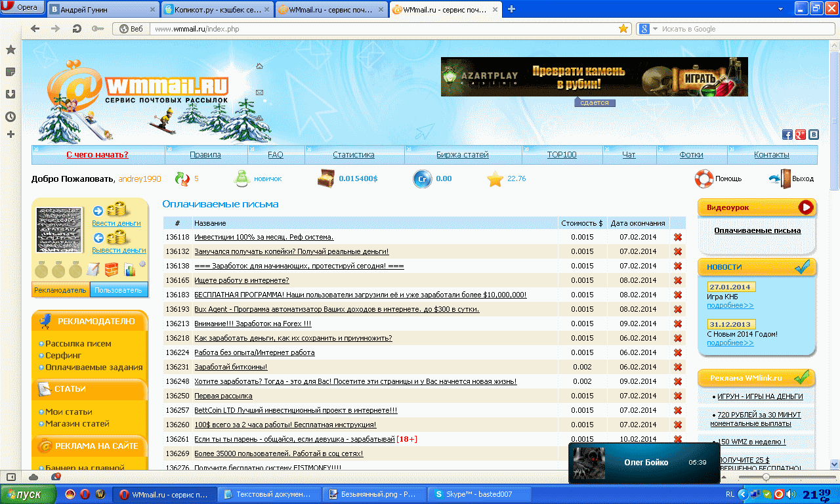Open the small gear settings icon
This screenshot has width=840, height=504.
142,264
